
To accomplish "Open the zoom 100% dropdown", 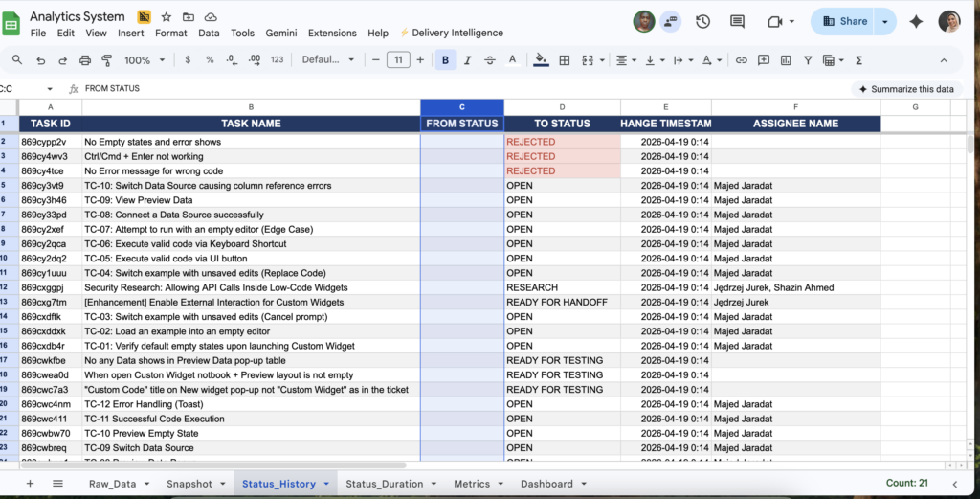I will click(145, 60).
